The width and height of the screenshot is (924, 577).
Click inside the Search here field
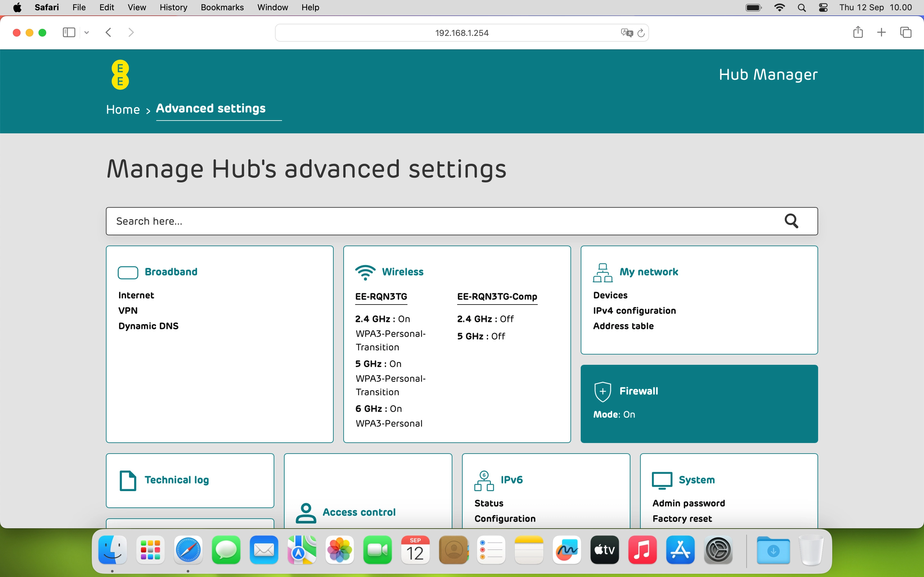point(267,221)
